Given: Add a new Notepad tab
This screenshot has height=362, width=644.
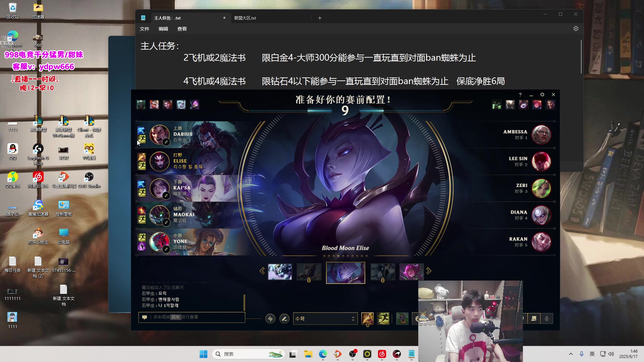Looking at the screenshot, I should pos(320,18).
